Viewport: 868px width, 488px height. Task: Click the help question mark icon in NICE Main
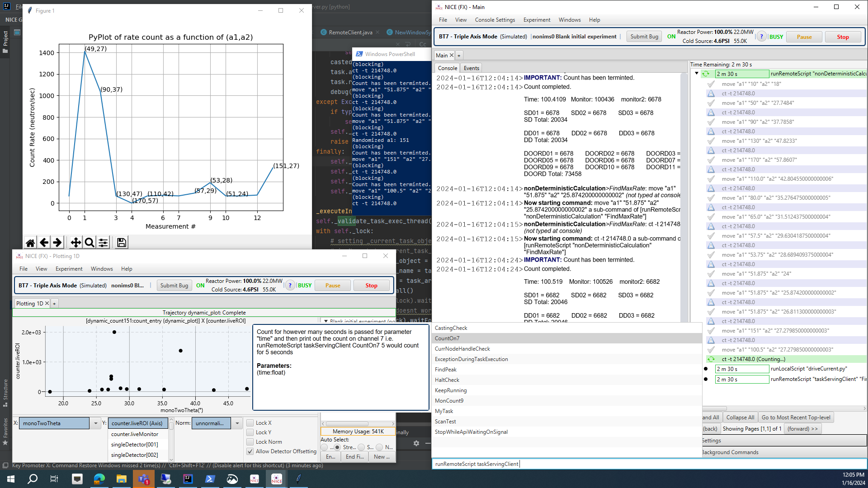coord(761,37)
